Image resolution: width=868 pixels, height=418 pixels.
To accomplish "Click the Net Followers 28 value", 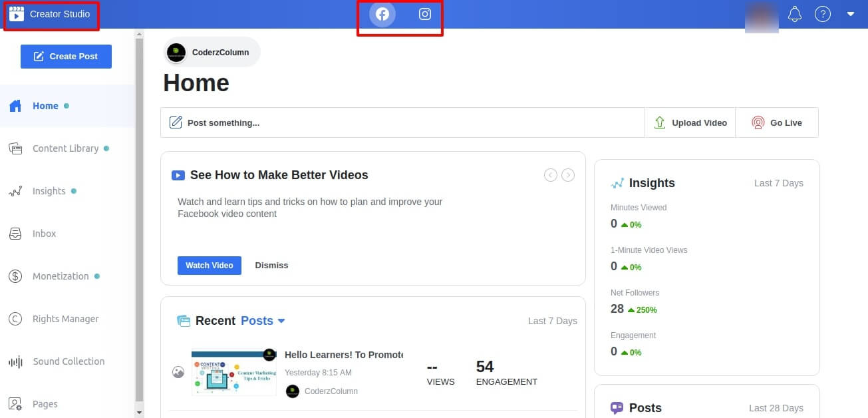I will tap(617, 309).
